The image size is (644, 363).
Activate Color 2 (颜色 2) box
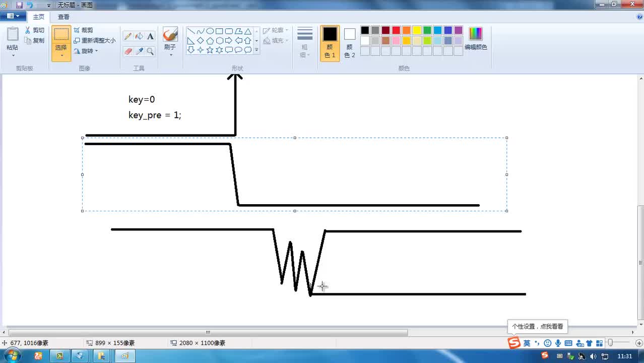coord(350,43)
